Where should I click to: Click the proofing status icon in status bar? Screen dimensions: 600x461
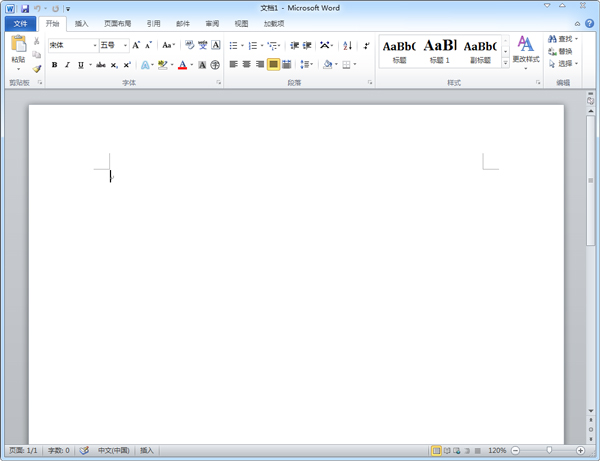(84, 450)
